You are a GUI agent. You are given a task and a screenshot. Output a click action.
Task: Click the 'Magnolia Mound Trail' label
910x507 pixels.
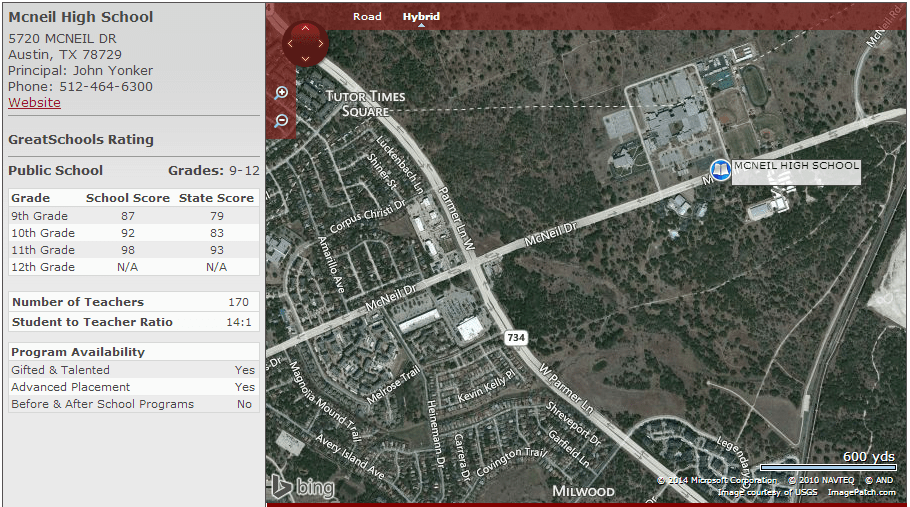tap(325, 402)
